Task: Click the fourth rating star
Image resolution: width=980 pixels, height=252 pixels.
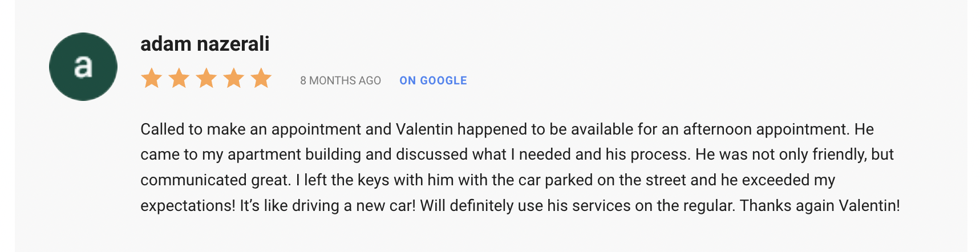Action: (234, 78)
